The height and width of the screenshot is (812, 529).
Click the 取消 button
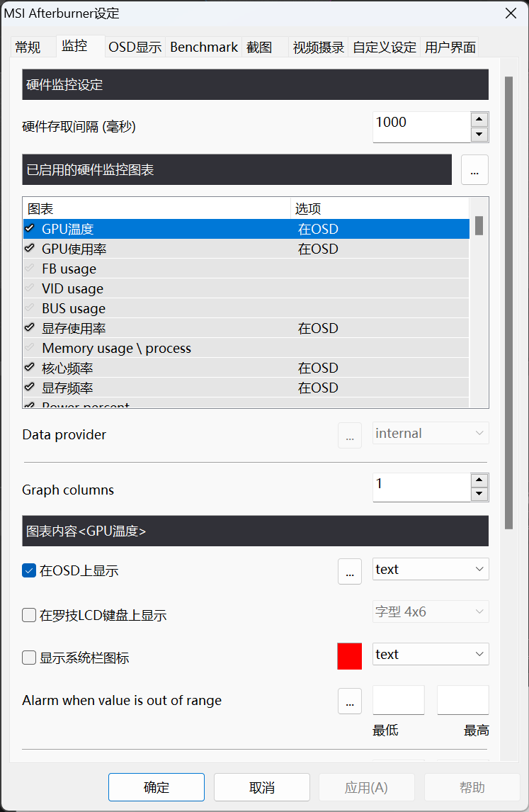[262, 787]
